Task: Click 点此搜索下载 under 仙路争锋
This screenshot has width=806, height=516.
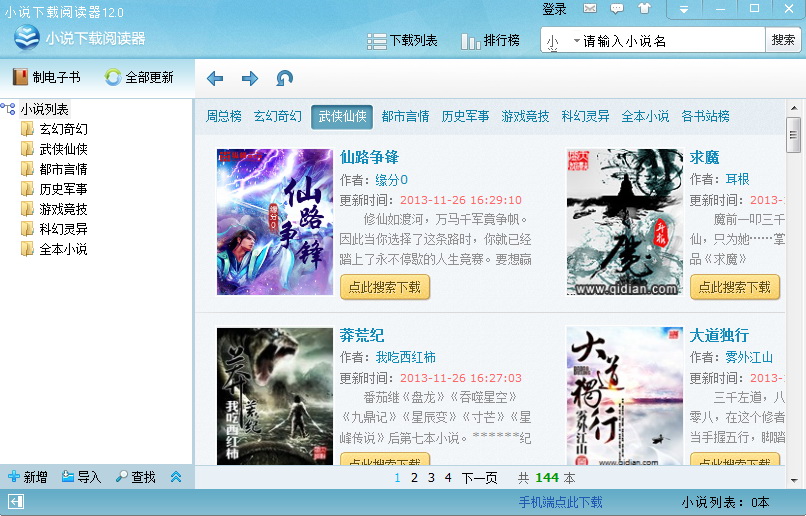Action: [x=384, y=287]
